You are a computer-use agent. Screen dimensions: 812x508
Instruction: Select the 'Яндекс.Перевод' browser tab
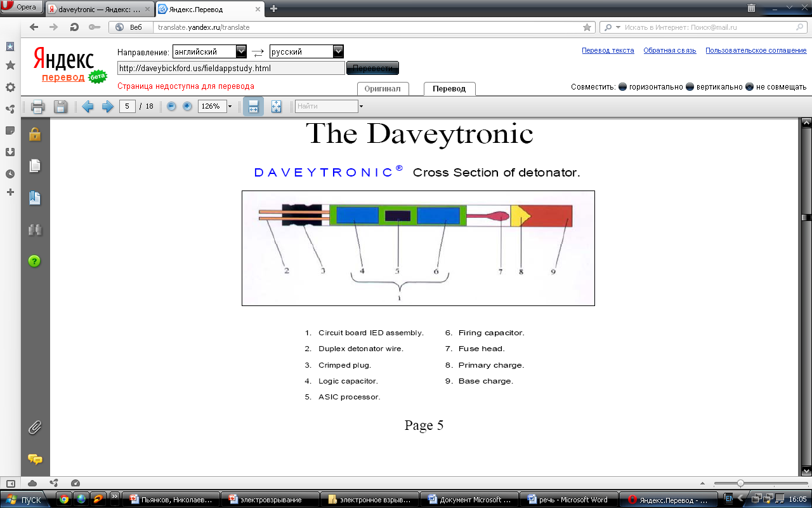tap(210, 9)
